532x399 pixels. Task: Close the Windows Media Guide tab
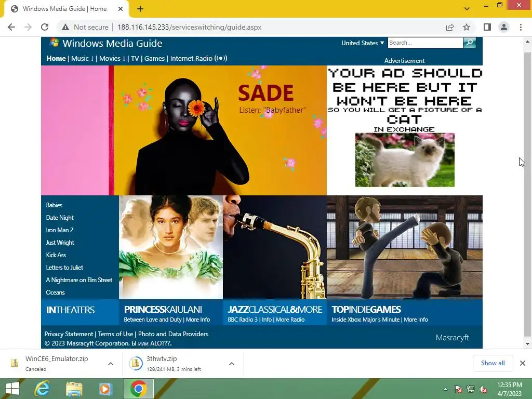[121, 9]
